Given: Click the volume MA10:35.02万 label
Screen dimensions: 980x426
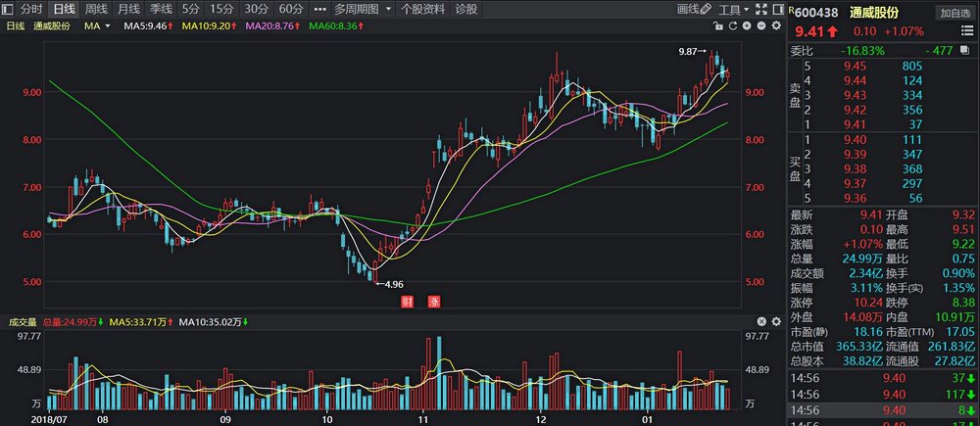Looking at the screenshot, I should (213, 322).
